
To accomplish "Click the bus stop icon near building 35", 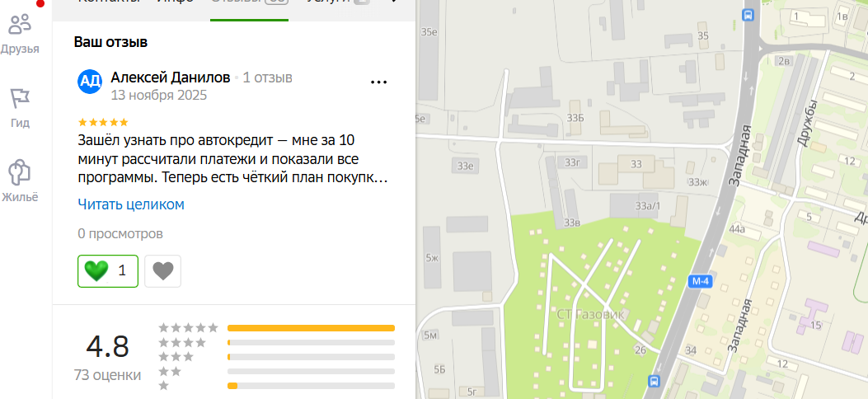I will click(x=748, y=15).
